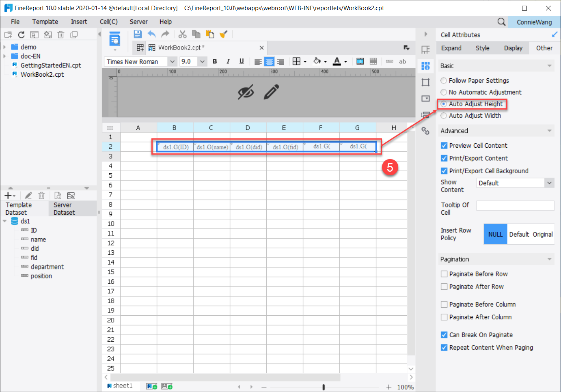Click the Redo arrow icon
561x392 pixels.
click(x=165, y=34)
